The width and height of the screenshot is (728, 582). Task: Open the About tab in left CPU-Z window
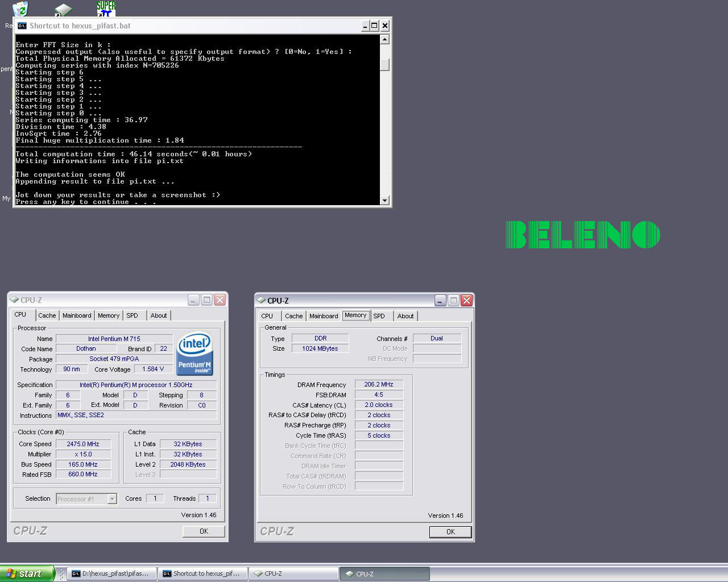tap(159, 315)
